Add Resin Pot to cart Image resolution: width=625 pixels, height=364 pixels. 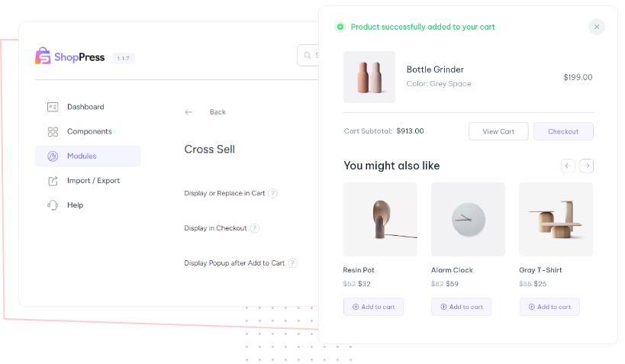373,307
